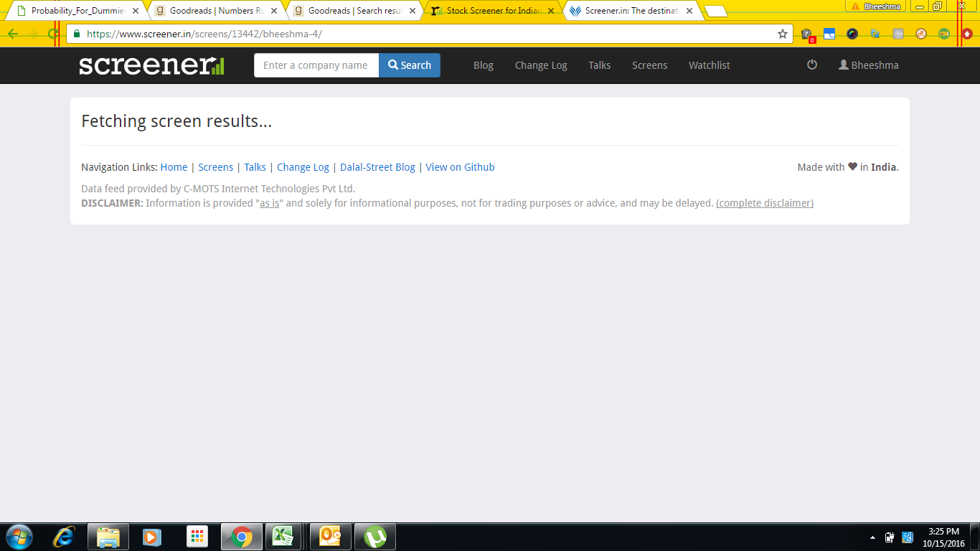This screenshot has width=980, height=551.
Task: Open the complete disclaimer link
Action: pyautogui.click(x=764, y=203)
